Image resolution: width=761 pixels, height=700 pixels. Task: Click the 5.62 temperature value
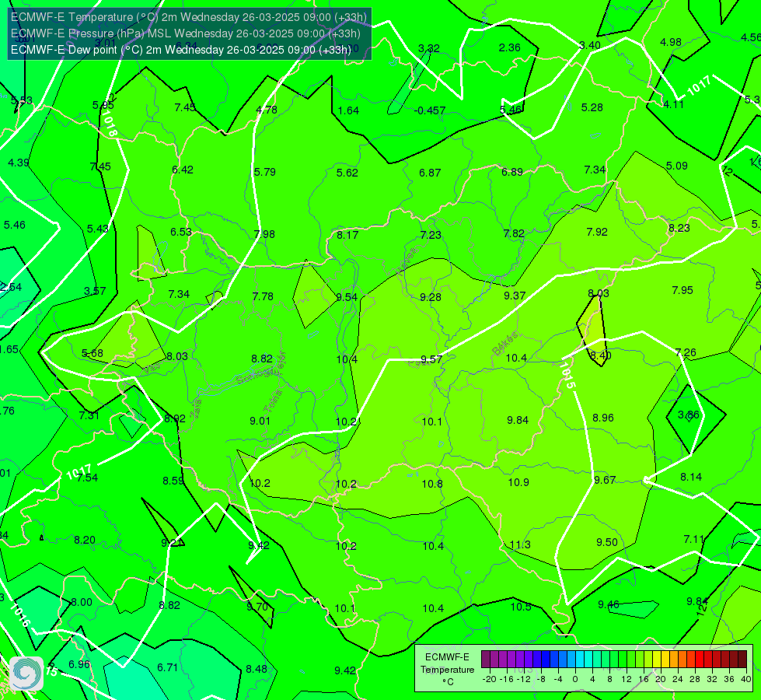[347, 173]
